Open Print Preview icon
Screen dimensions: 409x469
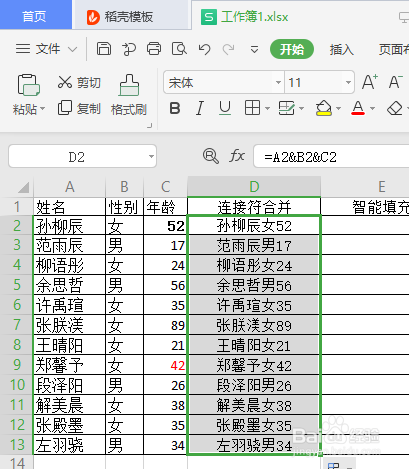tap(179, 49)
